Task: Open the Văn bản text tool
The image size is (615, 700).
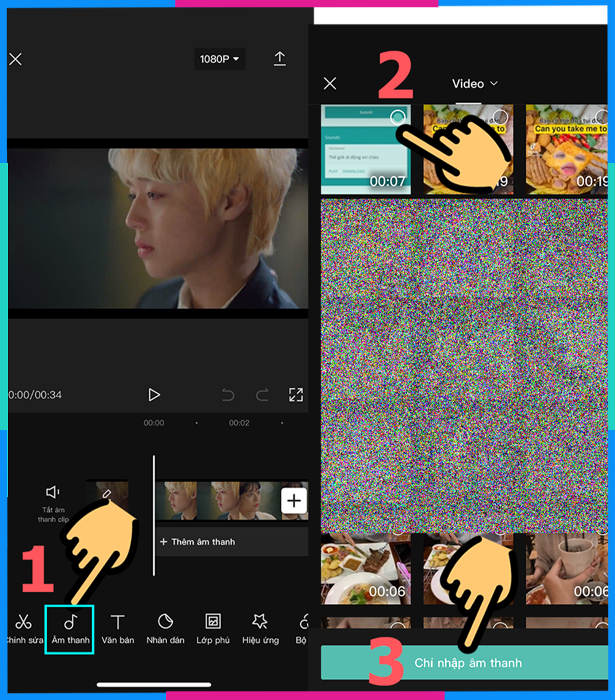Action: coord(117,629)
